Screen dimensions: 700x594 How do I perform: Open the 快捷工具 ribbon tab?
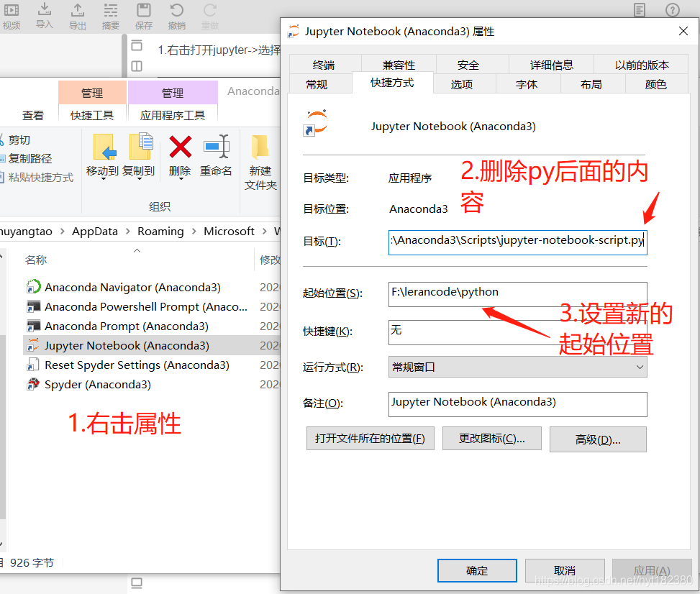pyautogui.click(x=92, y=116)
